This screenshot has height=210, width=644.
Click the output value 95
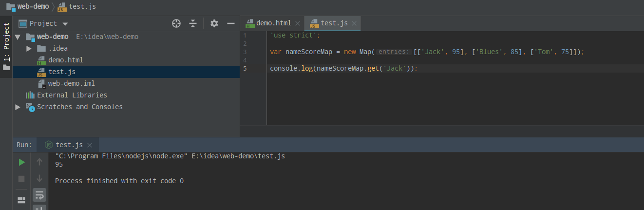(59, 164)
